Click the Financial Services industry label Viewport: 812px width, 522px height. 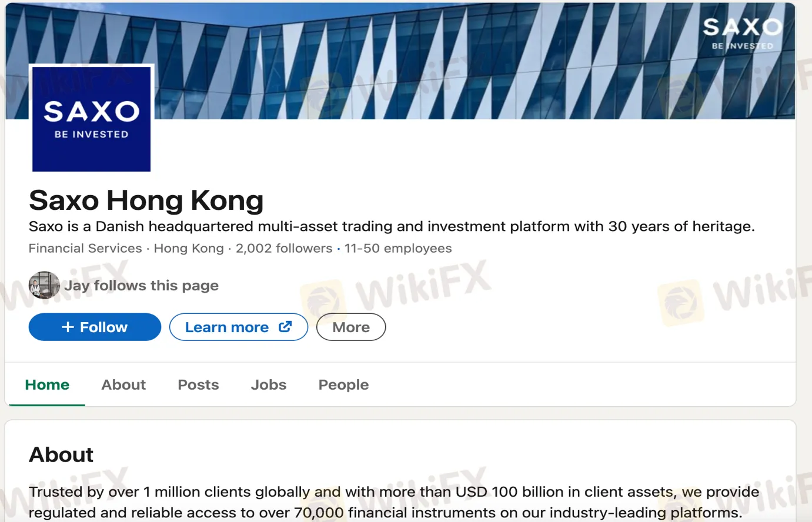(x=85, y=249)
